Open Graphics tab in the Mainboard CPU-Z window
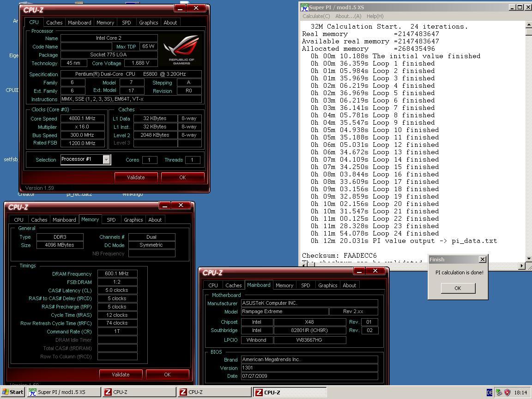This screenshot has height=399, width=532. pos(328,285)
